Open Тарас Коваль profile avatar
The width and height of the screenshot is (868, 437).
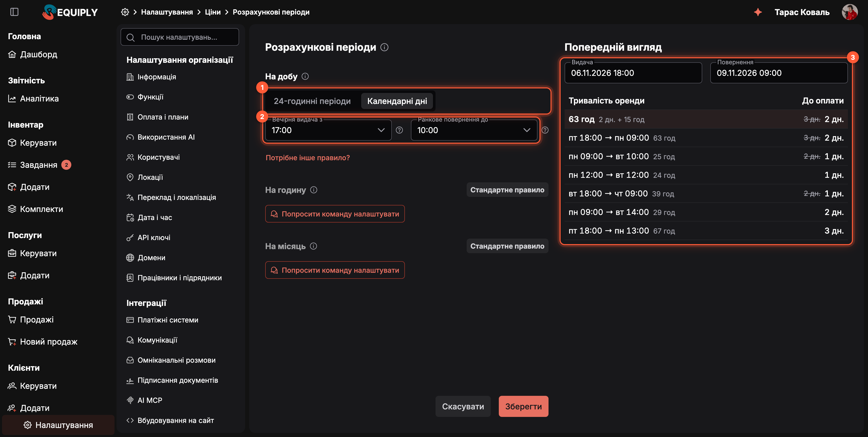[849, 12]
